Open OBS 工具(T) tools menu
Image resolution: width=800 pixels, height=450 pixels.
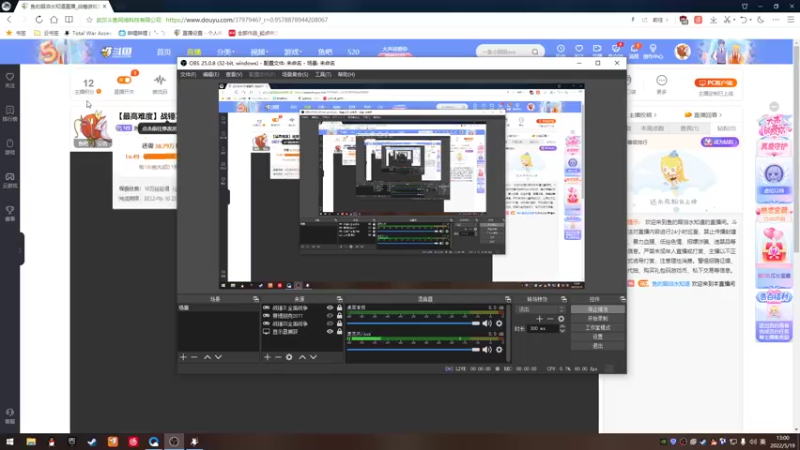pos(323,74)
